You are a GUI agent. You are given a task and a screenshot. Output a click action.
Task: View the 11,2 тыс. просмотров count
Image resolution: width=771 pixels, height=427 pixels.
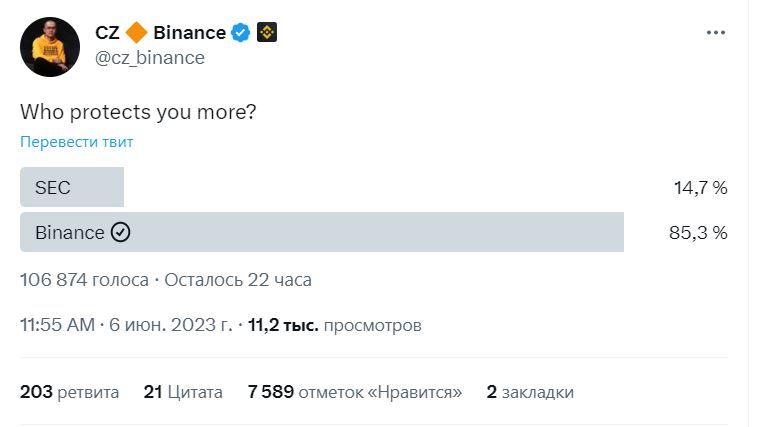coord(334,325)
